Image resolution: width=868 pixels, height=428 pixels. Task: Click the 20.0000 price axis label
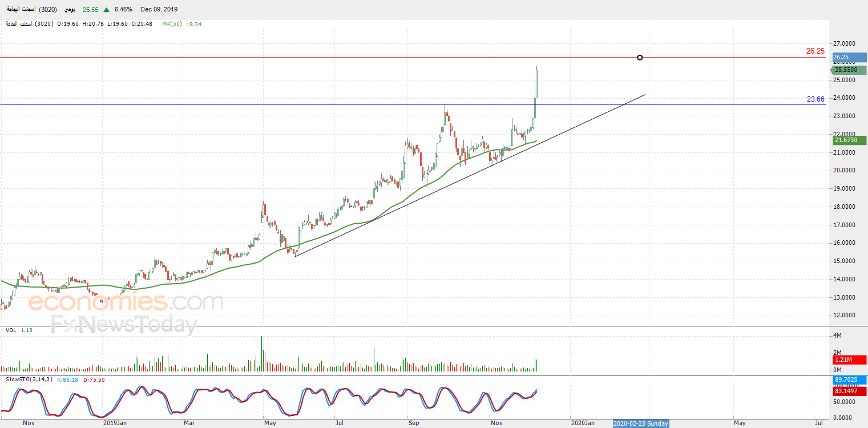coord(845,171)
